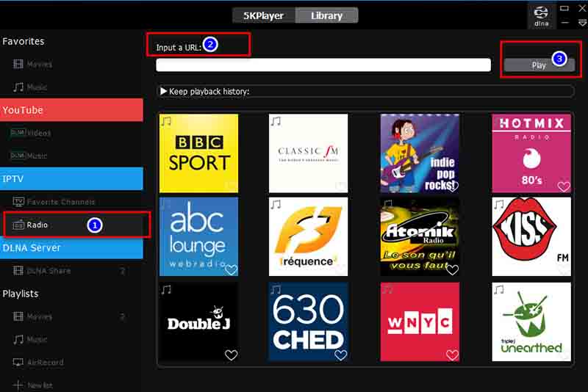Click the music note icon beside Favorites Music
Viewport: 588px width, 392px height.
[x=18, y=87]
